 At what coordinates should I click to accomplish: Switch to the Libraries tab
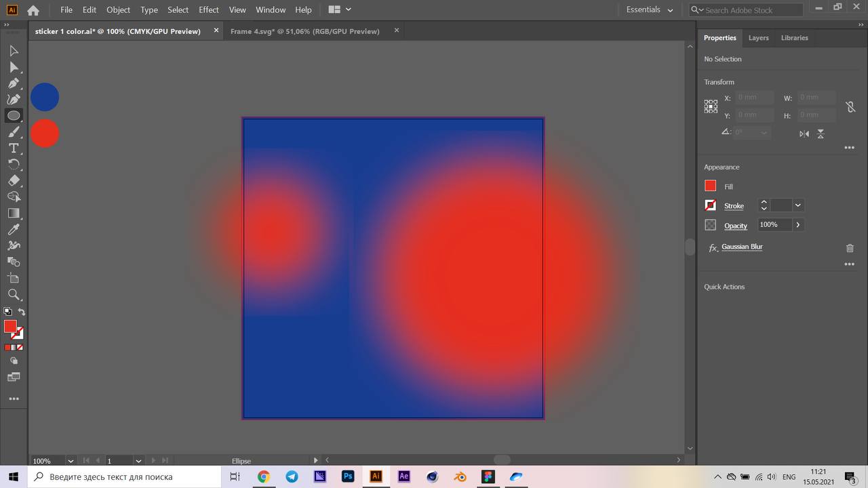pos(794,38)
